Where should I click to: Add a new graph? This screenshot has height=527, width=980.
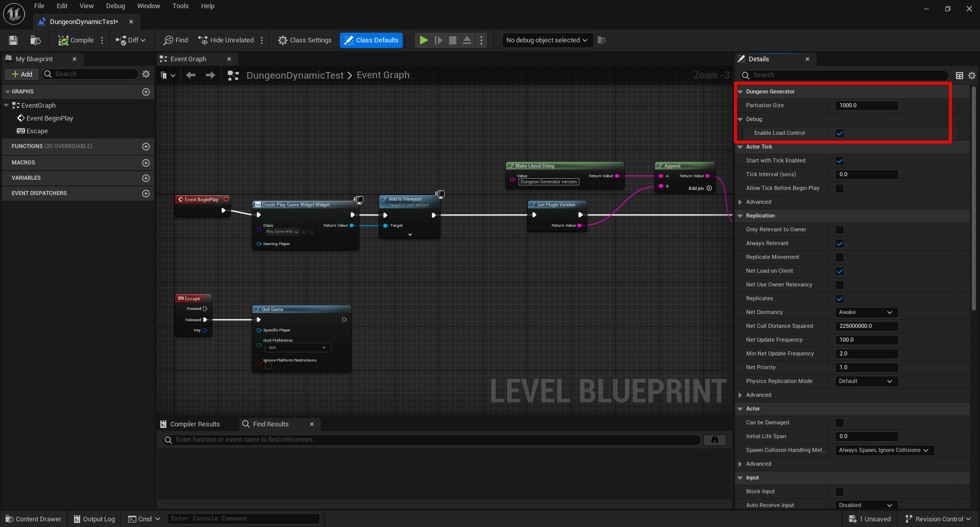pyautogui.click(x=146, y=92)
